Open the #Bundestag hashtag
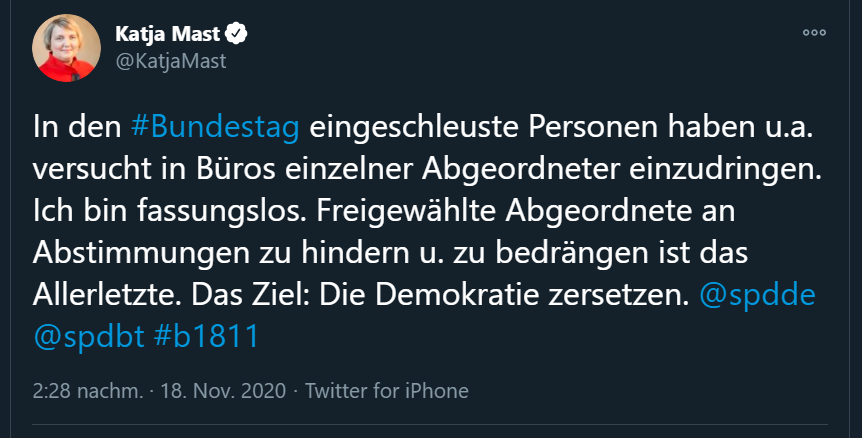This screenshot has height=438, width=862. tap(215, 129)
